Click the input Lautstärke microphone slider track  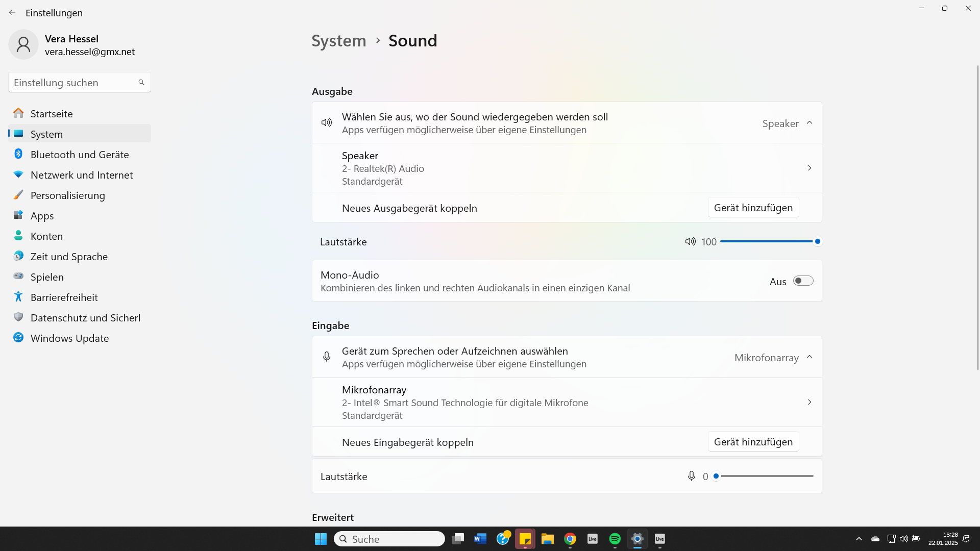pos(766,476)
